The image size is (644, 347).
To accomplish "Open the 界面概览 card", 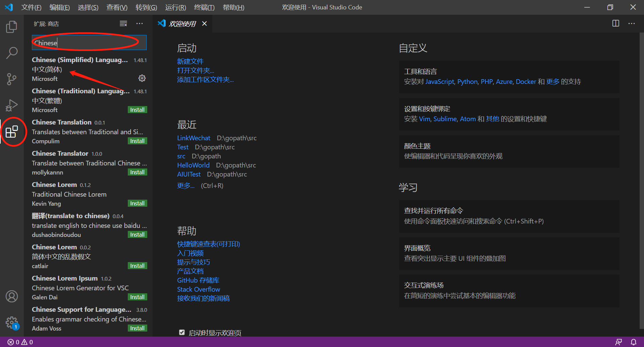I will click(x=509, y=253).
